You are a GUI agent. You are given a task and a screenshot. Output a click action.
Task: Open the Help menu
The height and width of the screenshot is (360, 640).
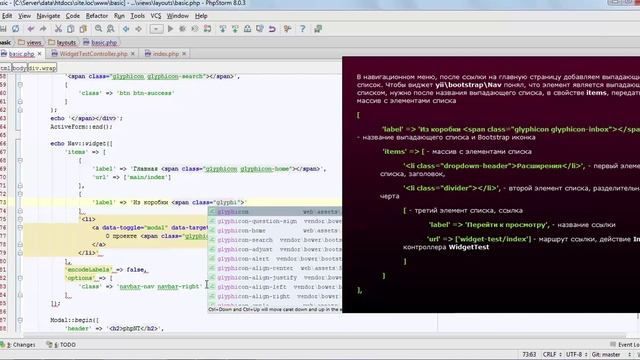tap(201, 16)
